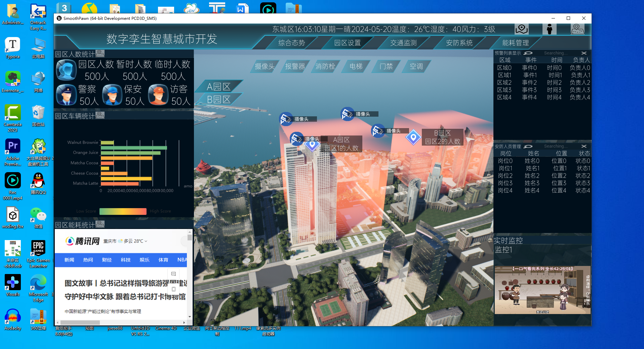Click the 访客 visitor avatar icon
Viewport: 644px width, 349px height.
(158, 95)
